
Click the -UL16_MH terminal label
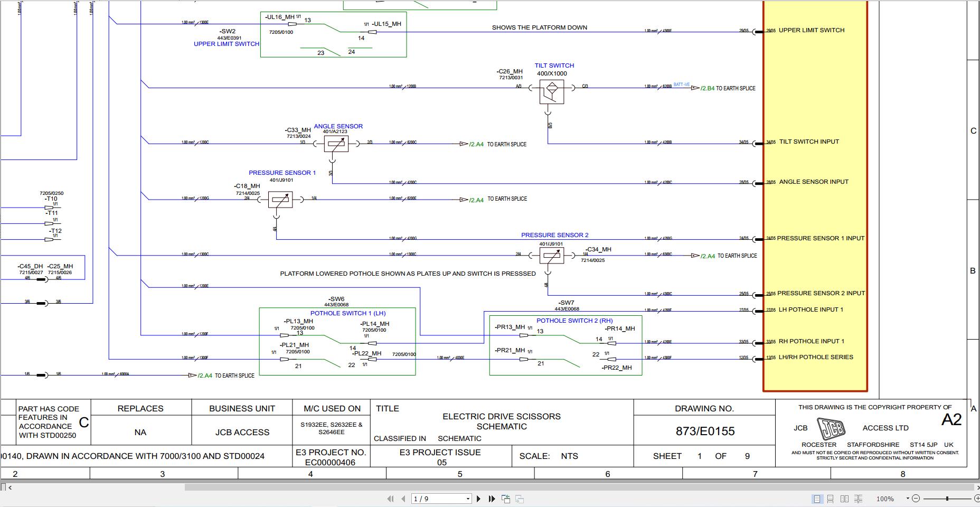click(279, 17)
